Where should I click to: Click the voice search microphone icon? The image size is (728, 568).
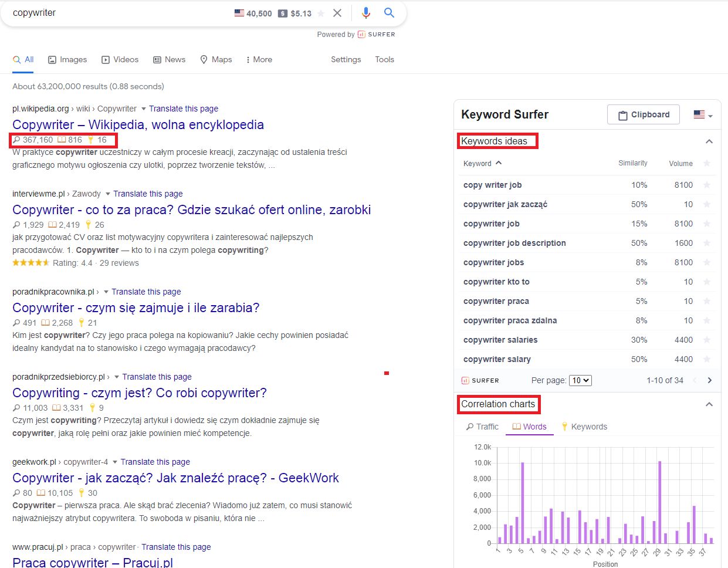click(365, 13)
